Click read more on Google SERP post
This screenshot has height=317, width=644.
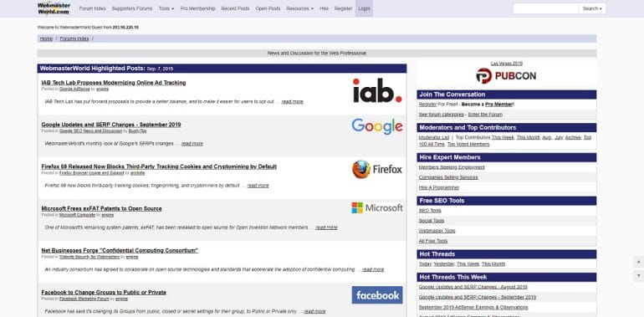click(x=192, y=144)
